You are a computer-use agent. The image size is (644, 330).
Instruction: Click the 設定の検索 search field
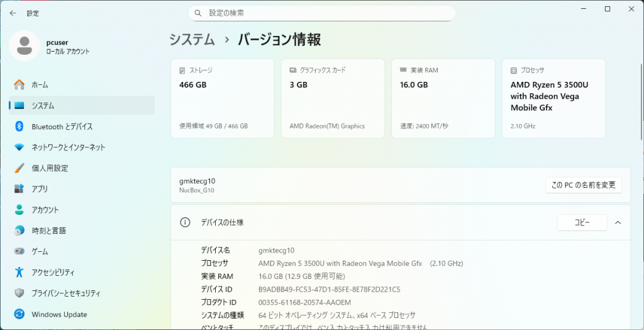point(322,13)
